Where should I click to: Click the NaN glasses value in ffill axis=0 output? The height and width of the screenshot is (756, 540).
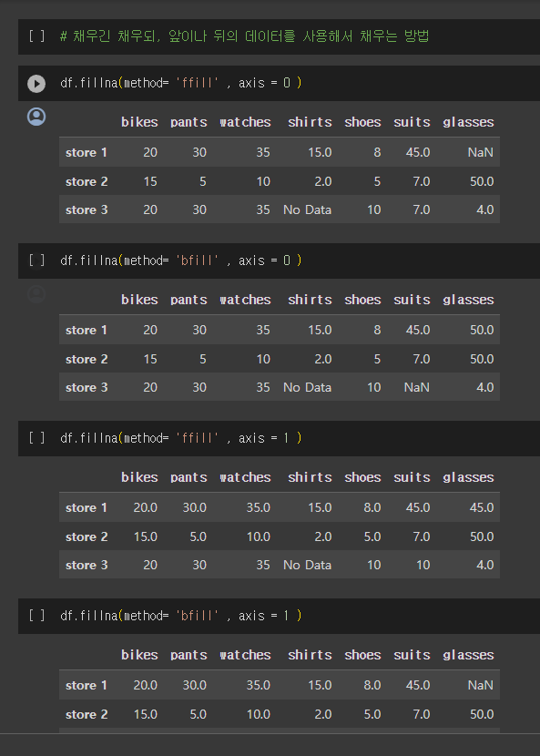[x=480, y=152]
